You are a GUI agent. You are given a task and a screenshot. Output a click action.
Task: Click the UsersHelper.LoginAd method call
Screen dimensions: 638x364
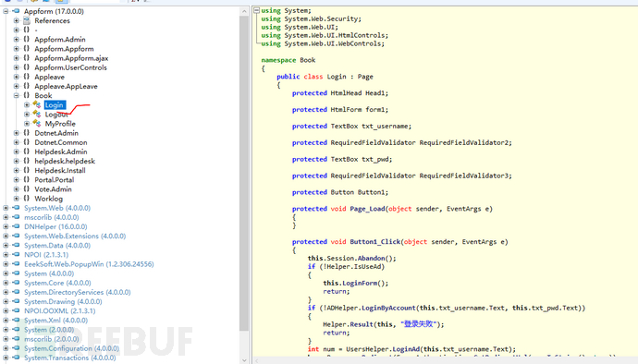coord(384,349)
